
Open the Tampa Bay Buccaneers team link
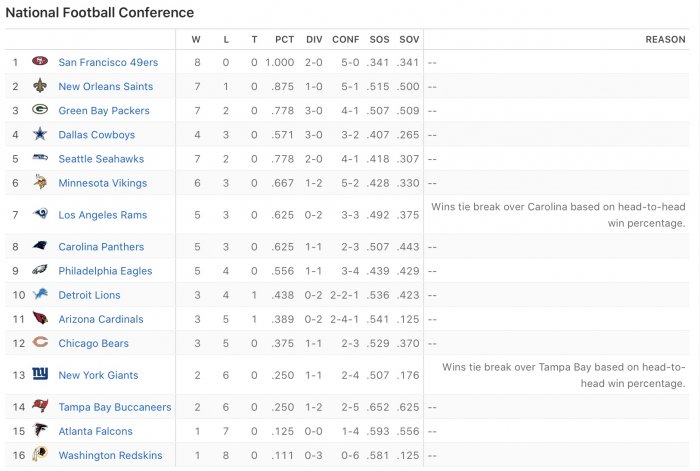click(x=115, y=407)
